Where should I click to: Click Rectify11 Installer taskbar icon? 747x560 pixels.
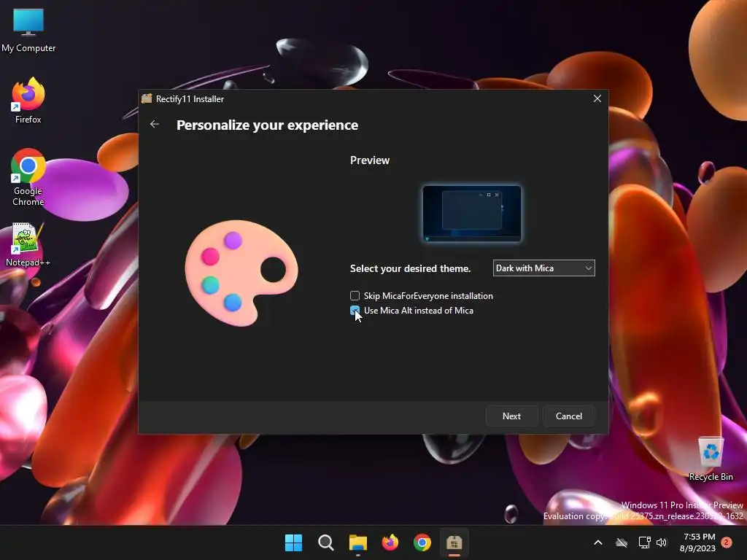pyautogui.click(x=454, y=542)
